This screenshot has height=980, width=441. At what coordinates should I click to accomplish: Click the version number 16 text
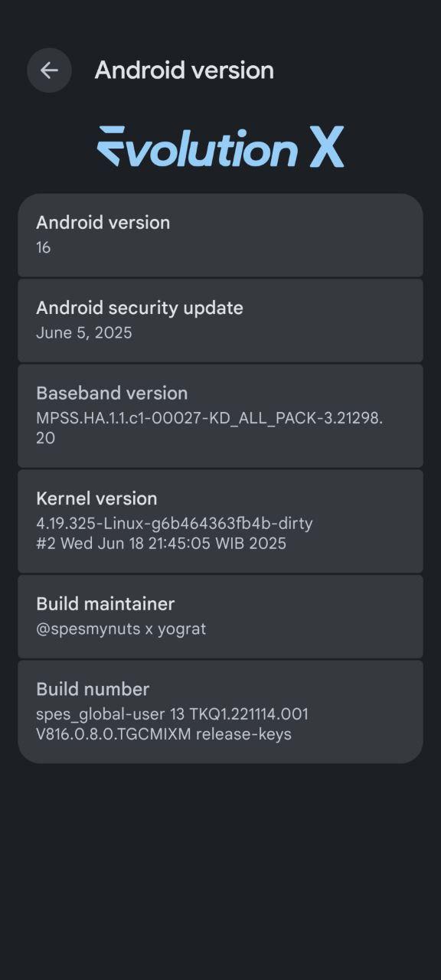pyautogui.click(x=44, y=247)
